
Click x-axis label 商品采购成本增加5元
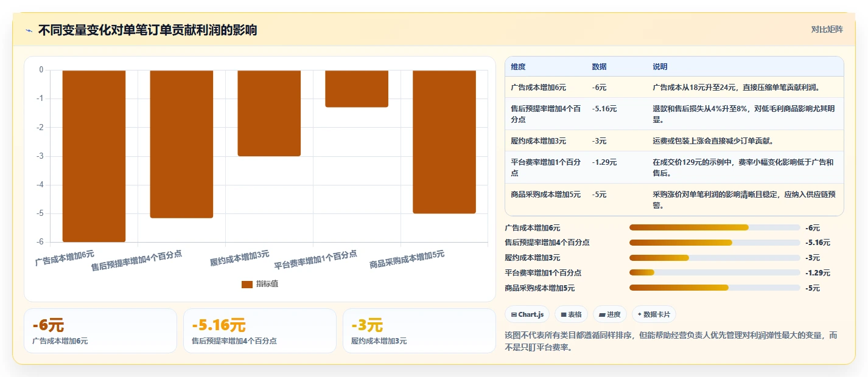[407, 260]
